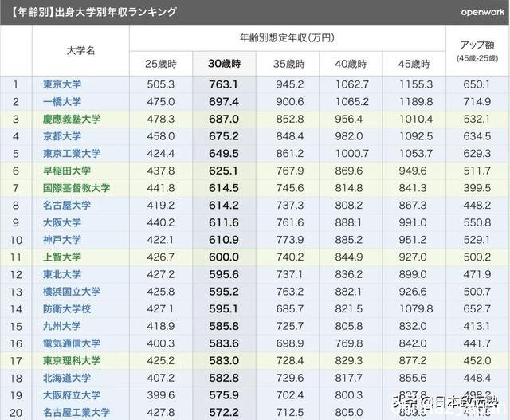Select the value 478.3
Image resolution: width=510 pixels, height=420 pixels.
point(160,119)
